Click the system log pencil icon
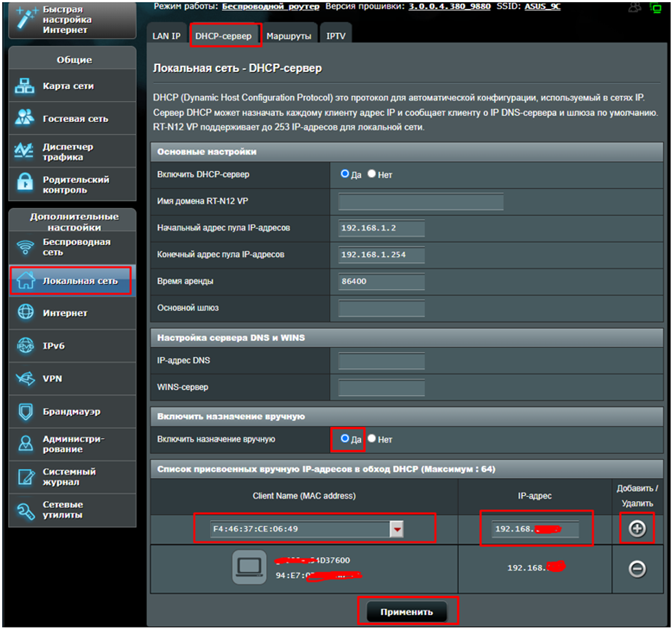This screenshot has height=631, width=672. pyautogui.click(x=25, y=477)
